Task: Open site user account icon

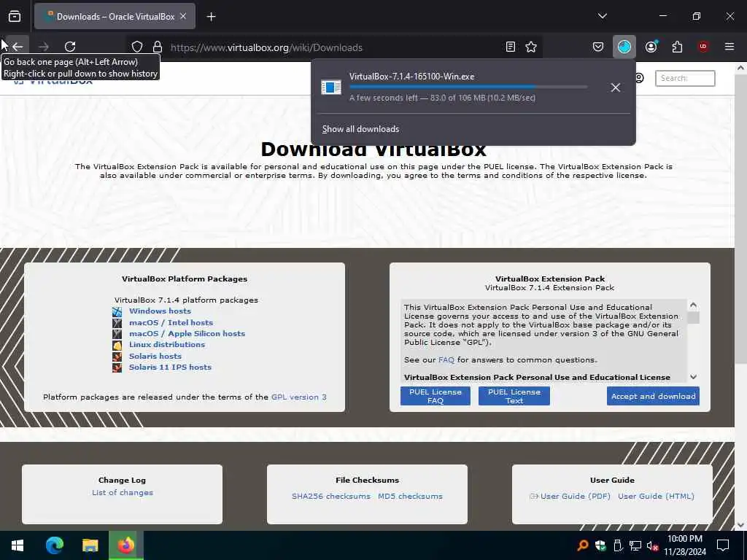Action: click(639, 77)
